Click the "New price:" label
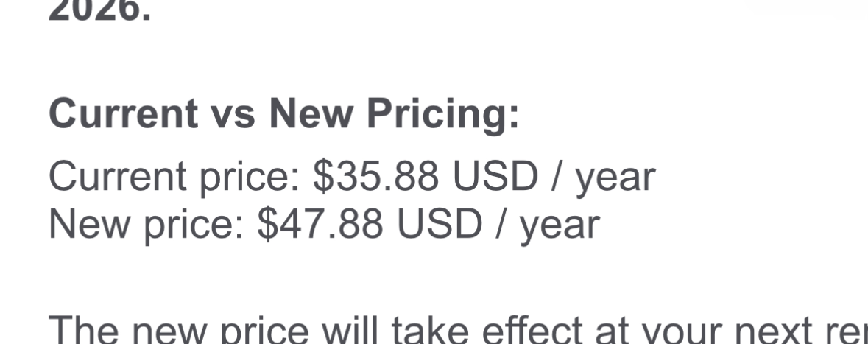 146,225
